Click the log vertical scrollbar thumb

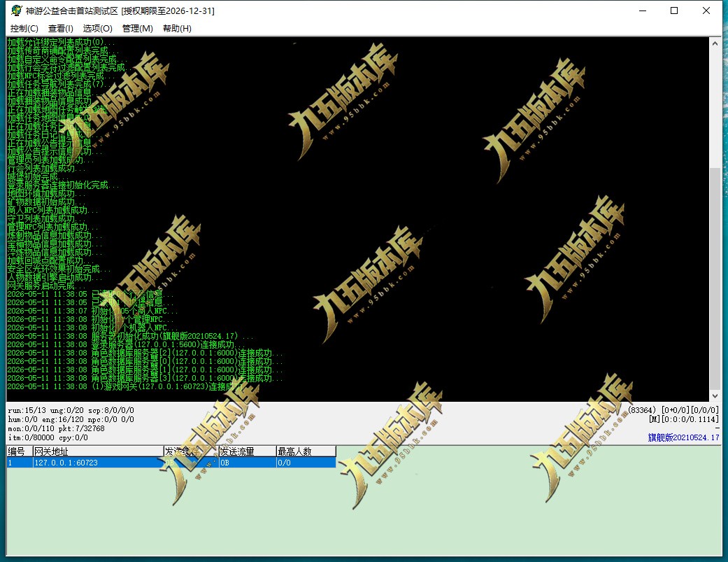[x=715, y=279]
